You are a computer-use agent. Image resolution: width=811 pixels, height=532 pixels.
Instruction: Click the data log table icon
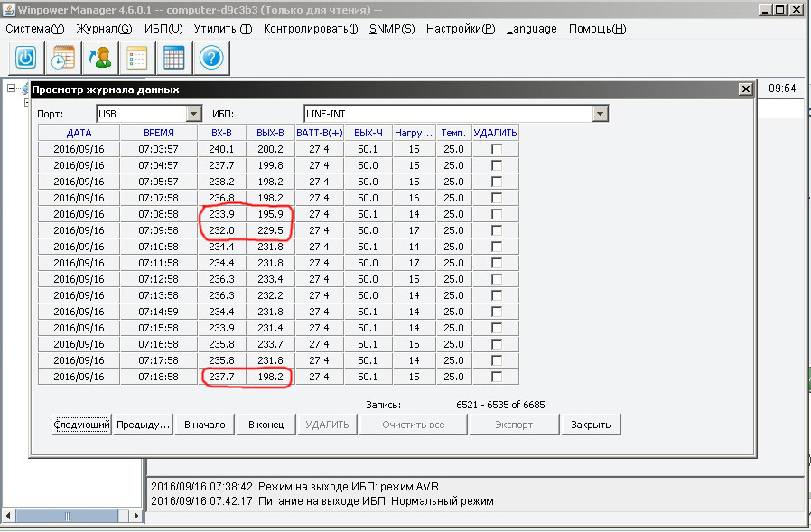coord(173,58)
